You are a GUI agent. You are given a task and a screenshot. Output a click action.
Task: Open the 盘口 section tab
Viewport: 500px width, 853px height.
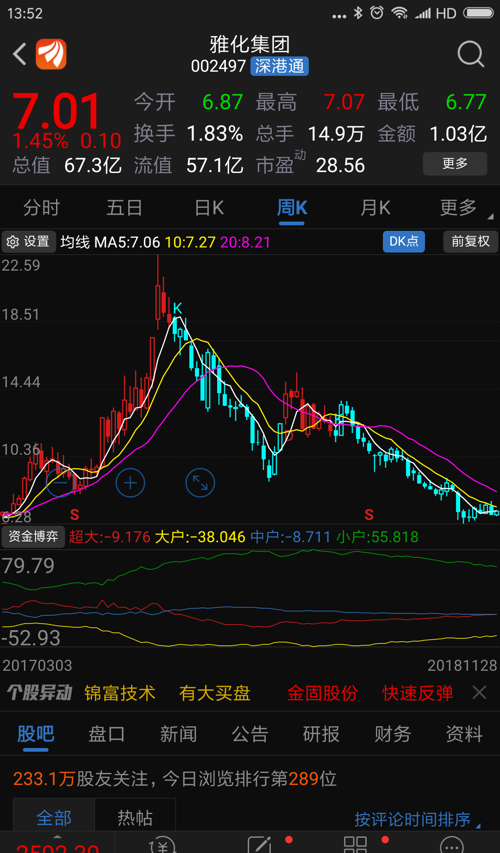click(x=107, y=734)
